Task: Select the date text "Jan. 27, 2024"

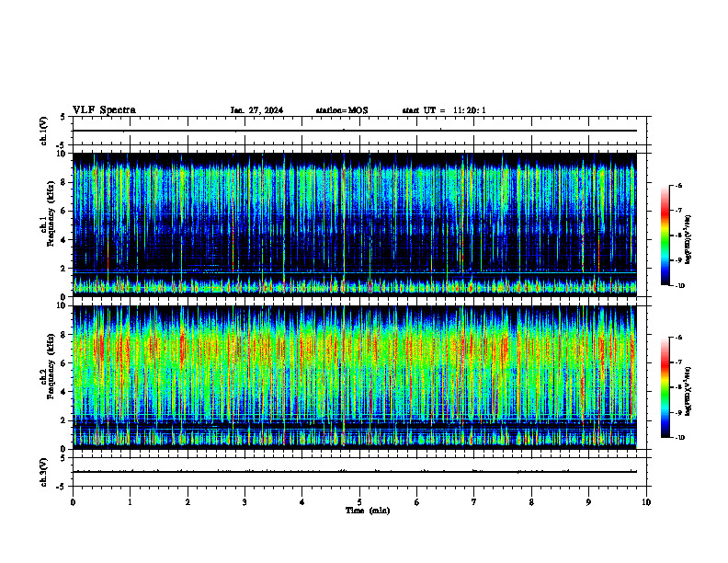Action: tap(256, 110)
